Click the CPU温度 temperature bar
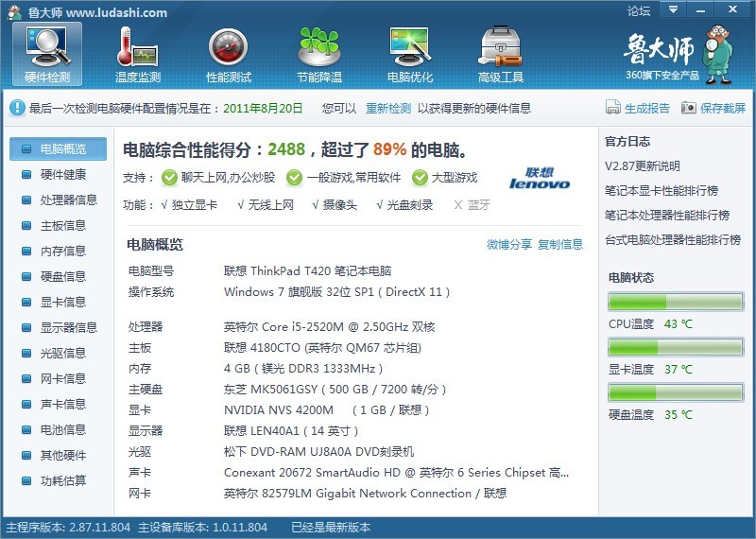This screenshot has width=756, height=539. coord(676,303)
